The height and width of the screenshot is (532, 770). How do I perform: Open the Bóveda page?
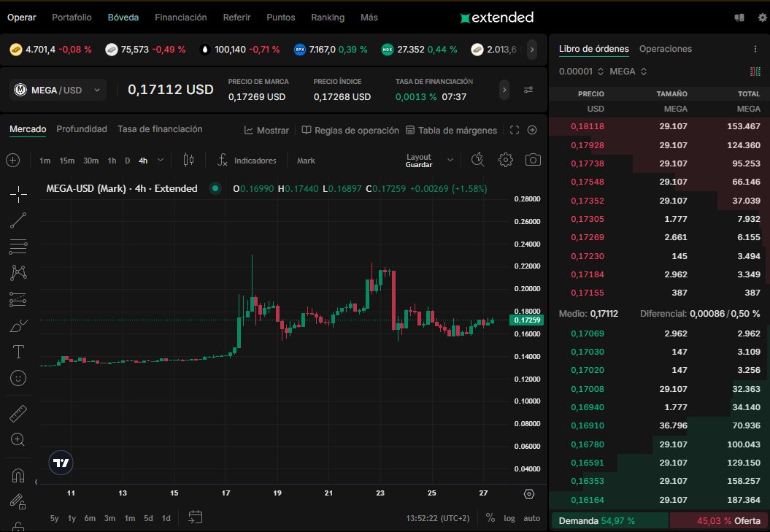tap(123, 18)
